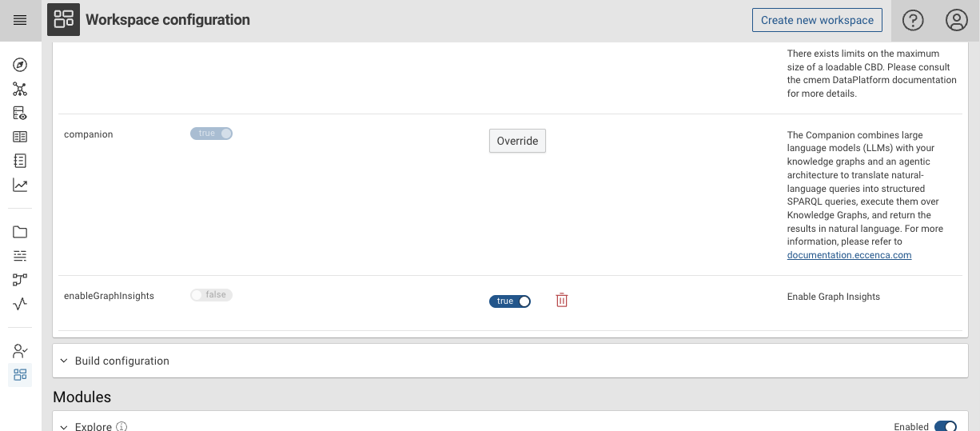
Task: Open the documentation.eccenca.com link
Action: [x=849, y=255]
